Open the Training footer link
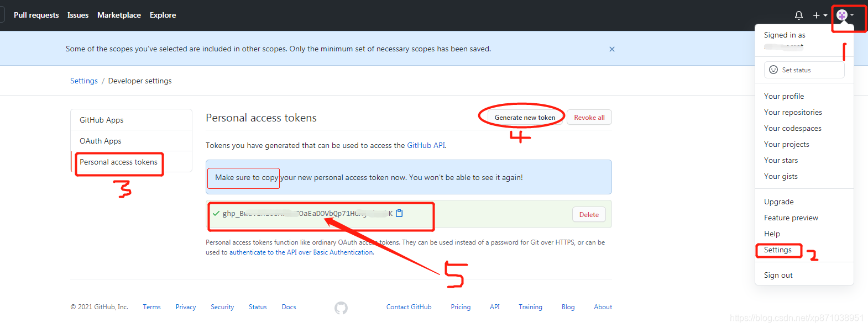 (530, 307)
